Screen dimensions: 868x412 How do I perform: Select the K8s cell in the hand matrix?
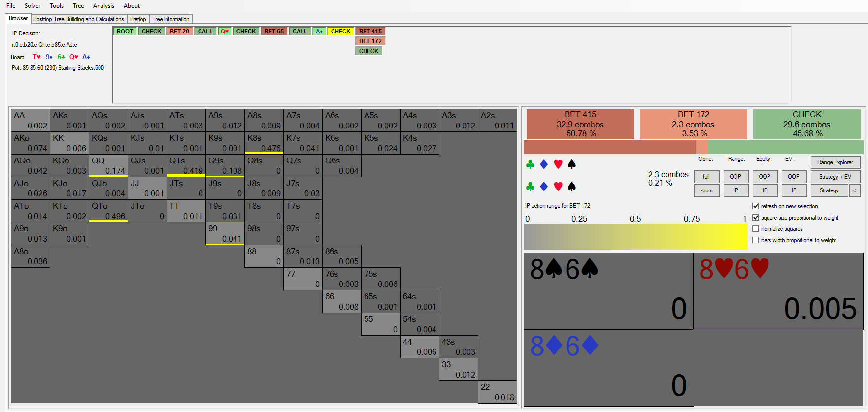tap(264, 143)
